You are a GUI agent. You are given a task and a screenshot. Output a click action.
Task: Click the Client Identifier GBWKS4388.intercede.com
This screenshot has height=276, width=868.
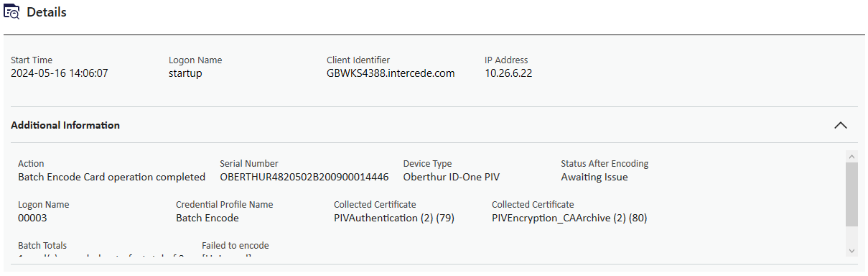pyautogui.click(x=391, y=73)
